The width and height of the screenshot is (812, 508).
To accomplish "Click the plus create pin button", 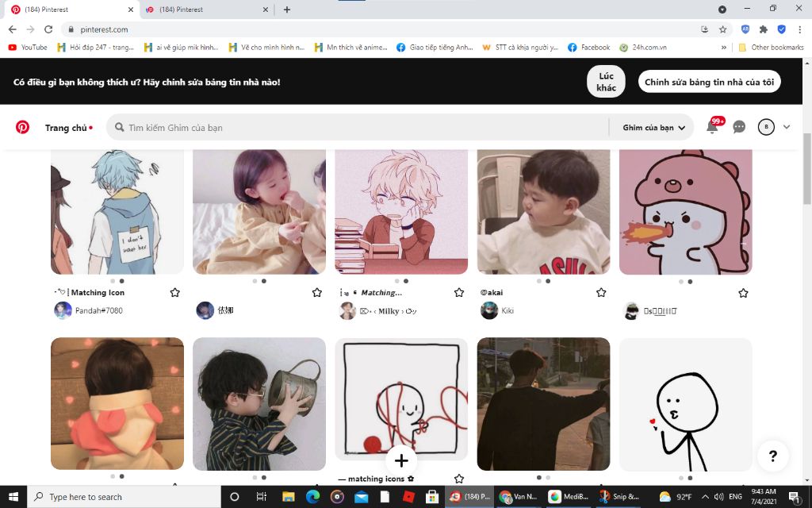I will 400,460.
